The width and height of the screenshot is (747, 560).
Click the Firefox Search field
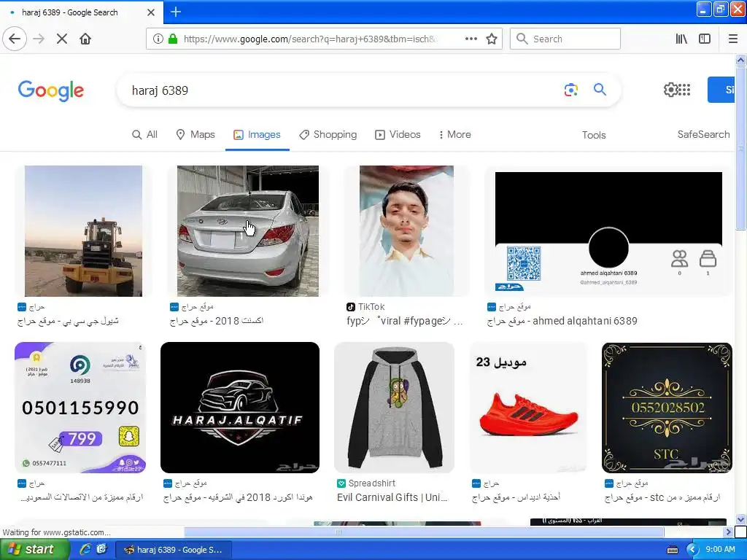565,39
